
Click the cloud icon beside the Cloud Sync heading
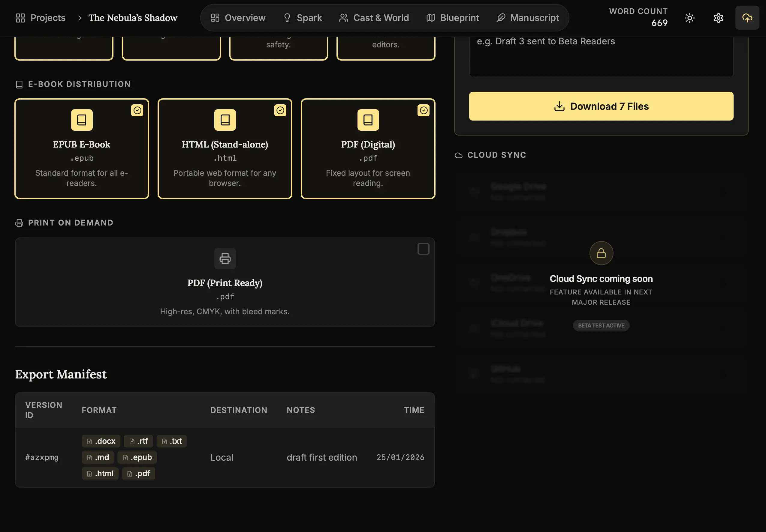459,155
